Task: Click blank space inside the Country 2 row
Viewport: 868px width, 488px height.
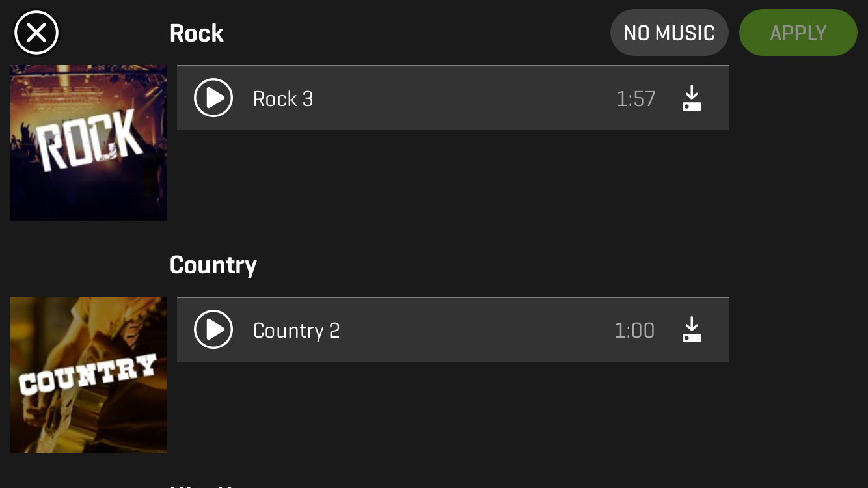Action: 468,331
